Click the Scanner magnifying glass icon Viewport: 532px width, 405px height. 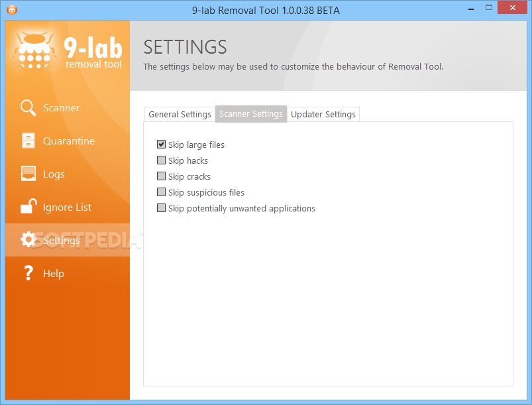click(x=28, y=107)
